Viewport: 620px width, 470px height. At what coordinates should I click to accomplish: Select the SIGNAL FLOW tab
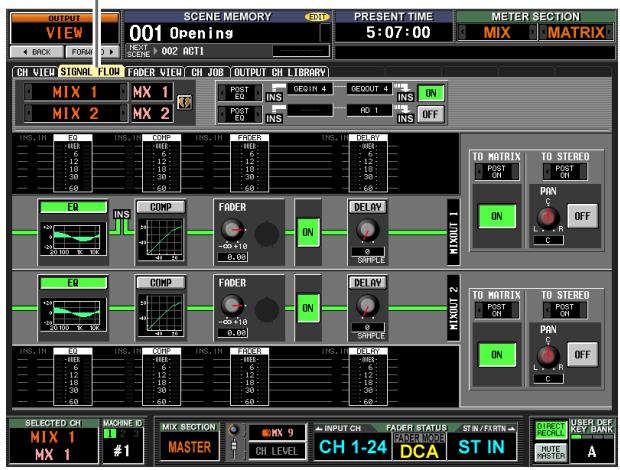(x=91, y=72)
